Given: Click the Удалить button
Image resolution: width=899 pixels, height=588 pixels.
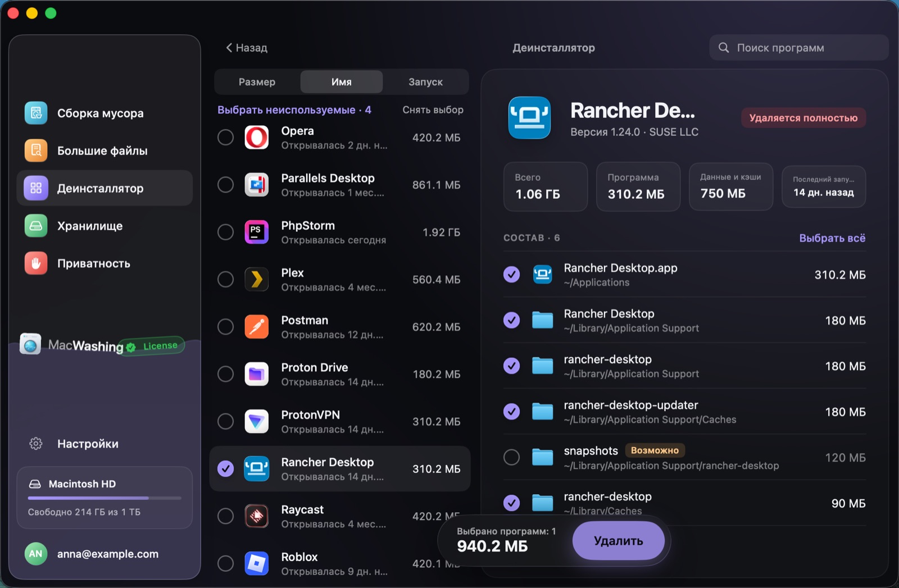Looking at the screenshot, I should (x=619, y=541).
